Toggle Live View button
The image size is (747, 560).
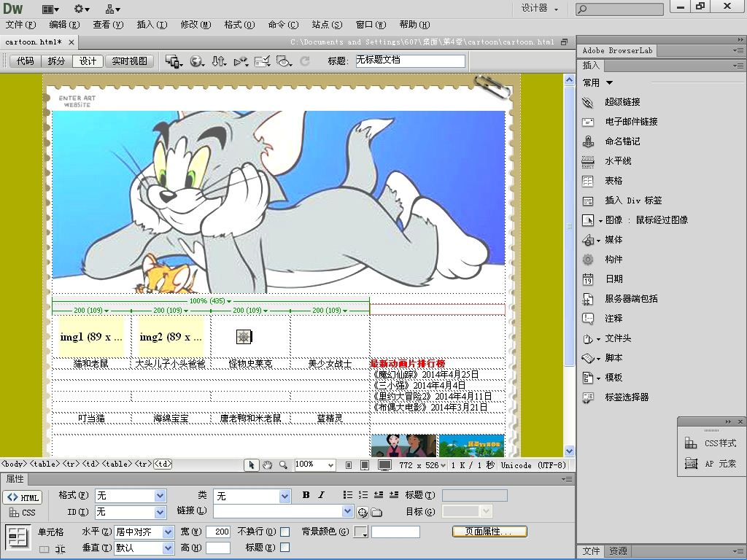(129, 61)
